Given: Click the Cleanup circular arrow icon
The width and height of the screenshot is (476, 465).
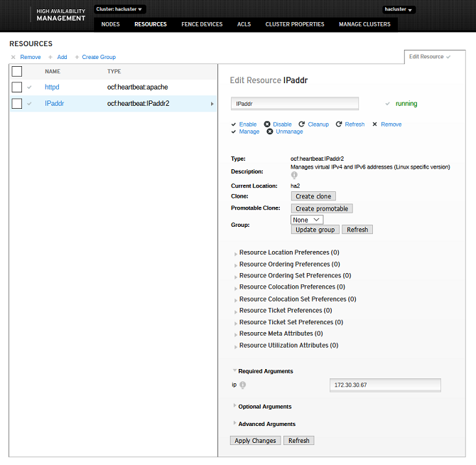Looking at the screenshot, I should click(x=302, y=124).
